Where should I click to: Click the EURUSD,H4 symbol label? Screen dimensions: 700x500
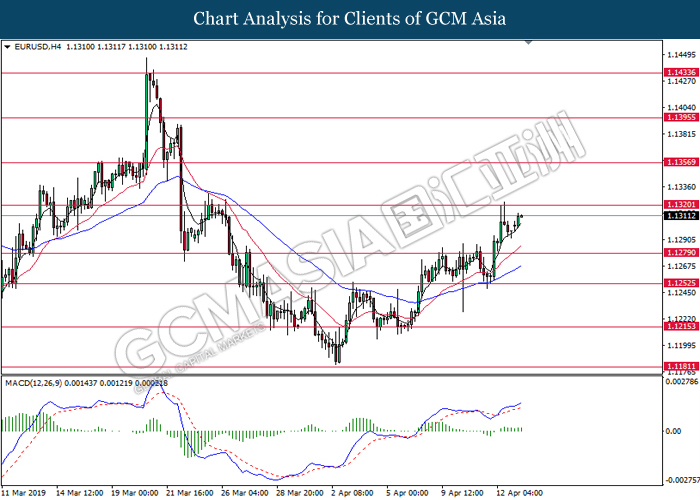(x=34, y=46)
